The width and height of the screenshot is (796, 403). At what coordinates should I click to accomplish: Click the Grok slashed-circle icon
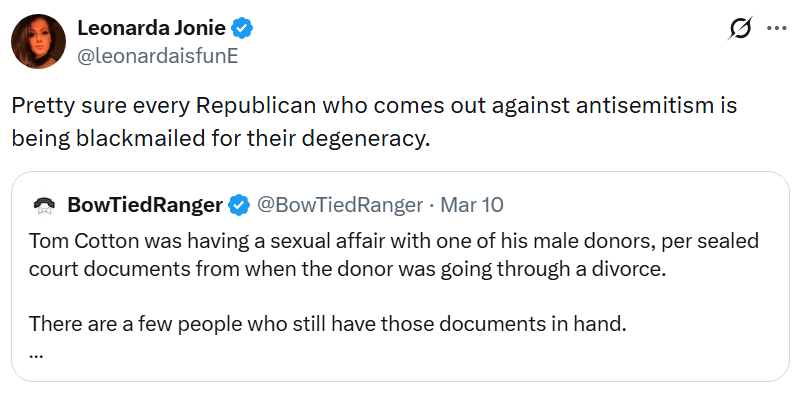[x=738, y=30]
